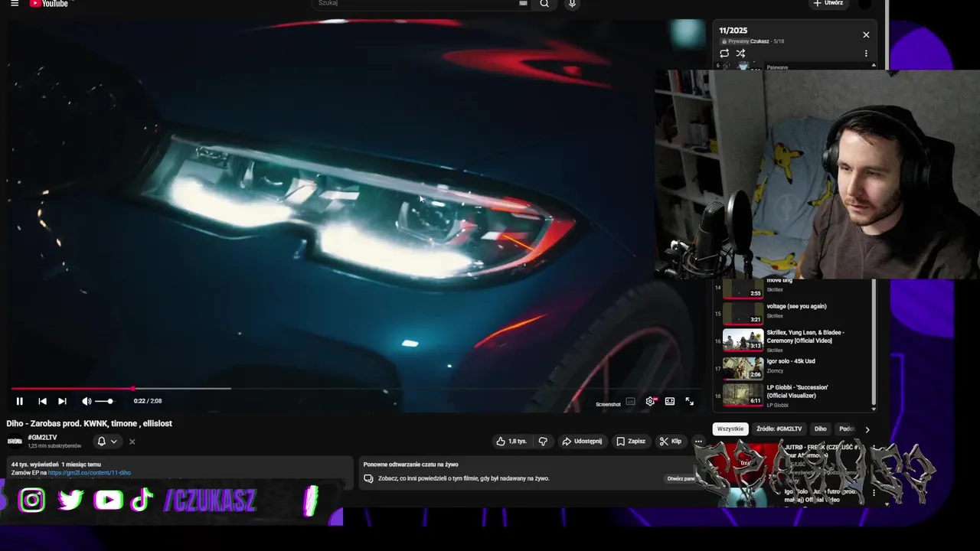Open the notification bell subscription dropdown
This screenshot has height=551, width=980.
point(107,442)
